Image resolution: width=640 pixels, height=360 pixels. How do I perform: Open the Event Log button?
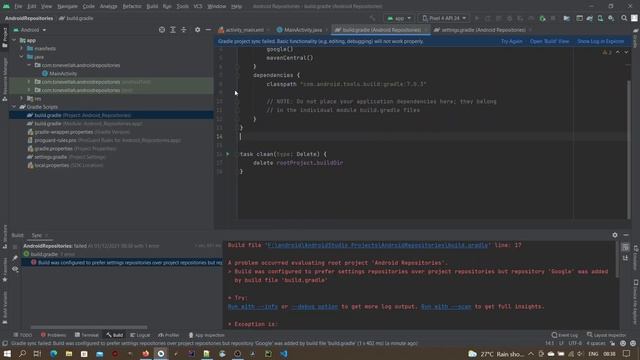coord(564,335)
